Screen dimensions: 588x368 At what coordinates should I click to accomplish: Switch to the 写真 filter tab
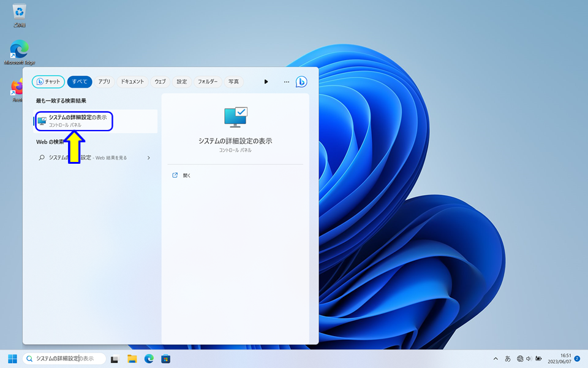coord(233,82)
